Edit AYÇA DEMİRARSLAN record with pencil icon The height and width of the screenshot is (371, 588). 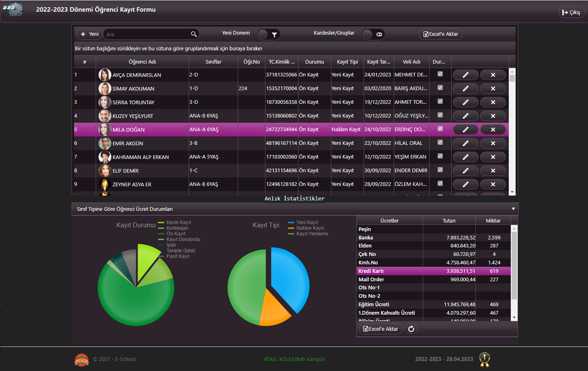pyautogui.click(x=465, y=75)
